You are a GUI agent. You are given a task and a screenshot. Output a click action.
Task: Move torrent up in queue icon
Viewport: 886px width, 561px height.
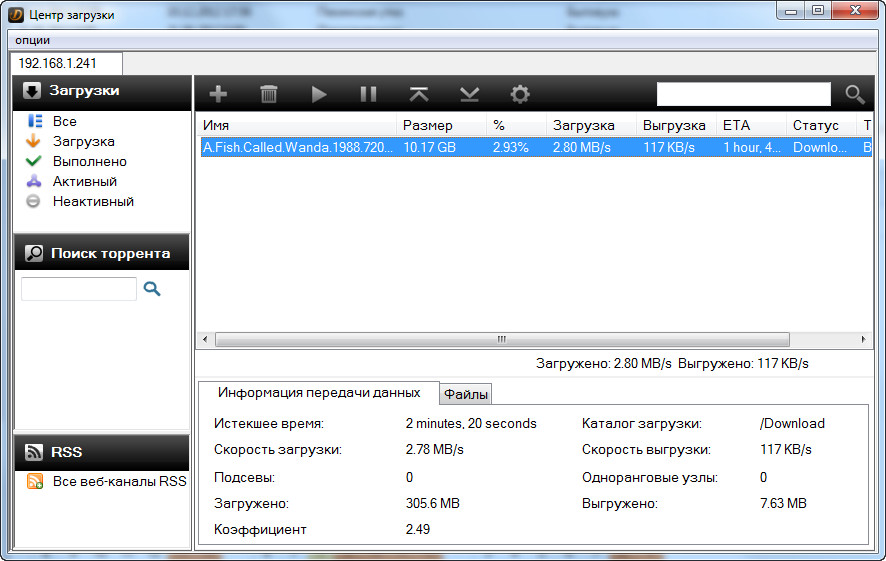click(419, 94)
